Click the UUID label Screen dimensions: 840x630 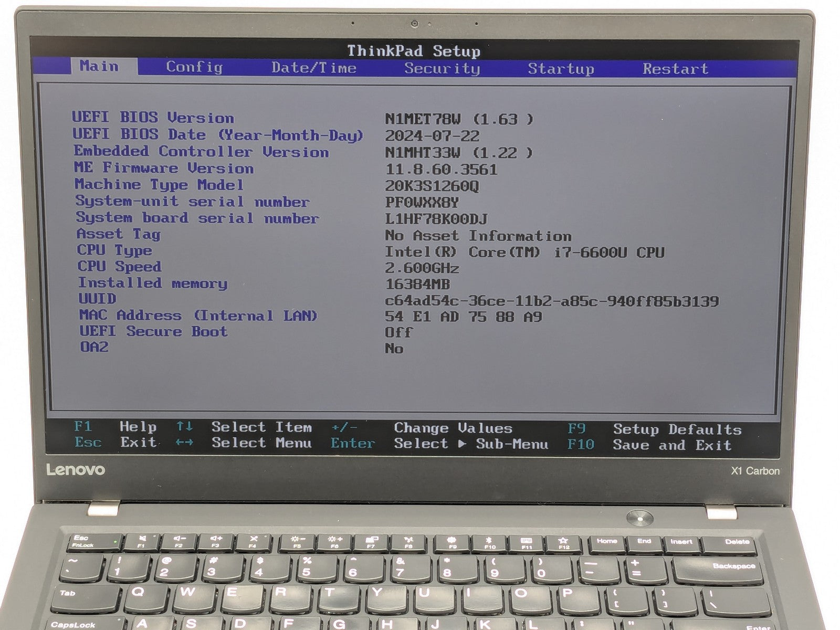point(98,299)
